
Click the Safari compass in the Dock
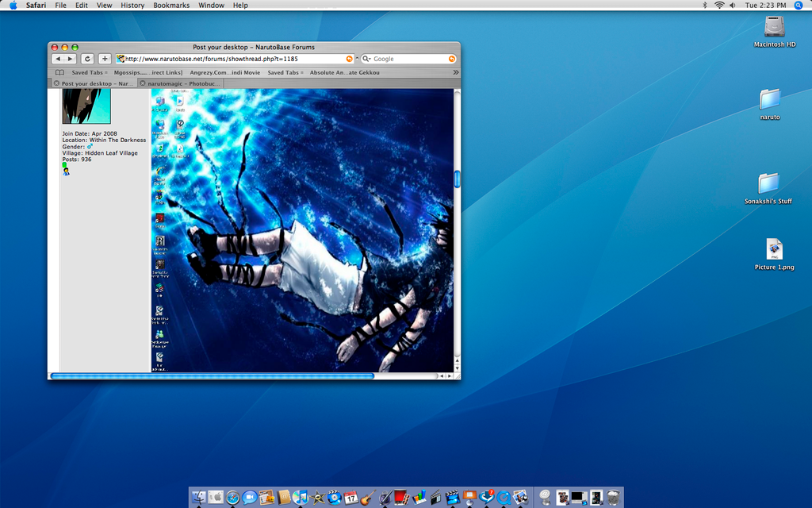pos(233,498)
